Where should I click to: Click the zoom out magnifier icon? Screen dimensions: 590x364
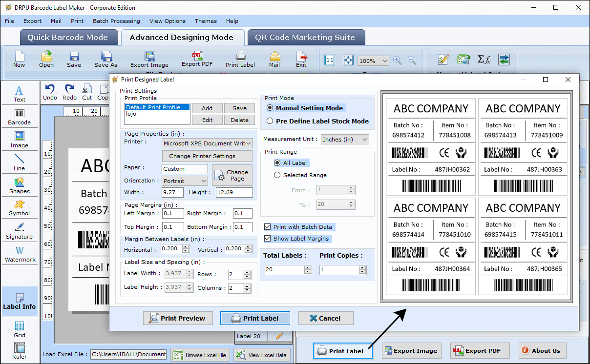click(x=412, y=60)
